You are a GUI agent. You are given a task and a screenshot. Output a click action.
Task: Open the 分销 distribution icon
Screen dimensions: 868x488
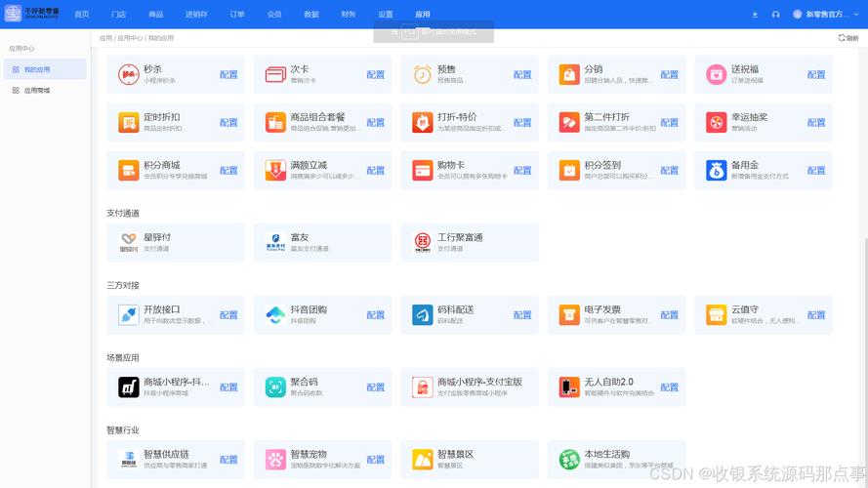coord(569,74)
